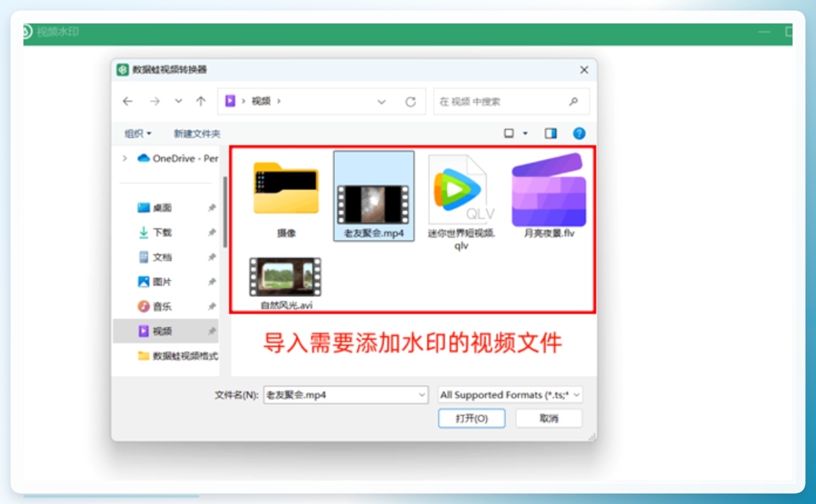The width and height of the screenshot is (816, 504).
Task: Click the purple video library icon in address bar
Action: pyautogui.click(x=230, y=101)
